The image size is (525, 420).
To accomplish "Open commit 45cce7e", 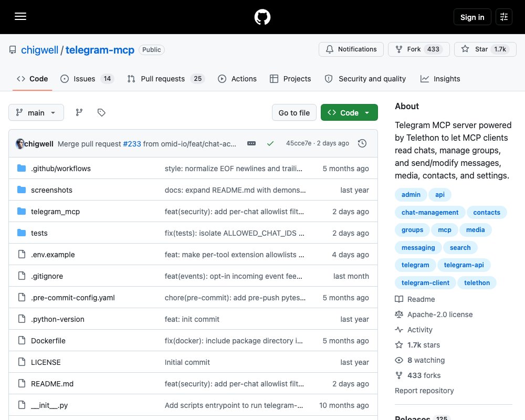I will [299, 143].
